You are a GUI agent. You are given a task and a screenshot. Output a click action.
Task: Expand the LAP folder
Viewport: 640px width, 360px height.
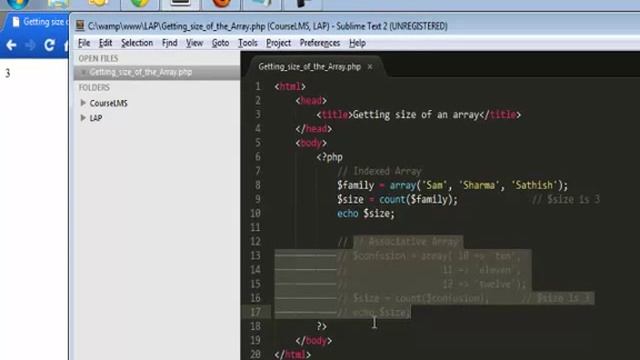pos(83,118)
